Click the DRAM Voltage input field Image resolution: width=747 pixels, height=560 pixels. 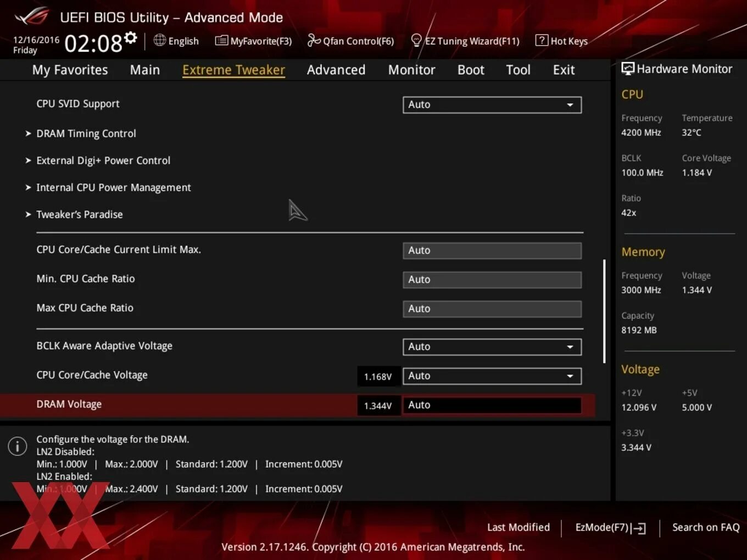click(492, 405)
